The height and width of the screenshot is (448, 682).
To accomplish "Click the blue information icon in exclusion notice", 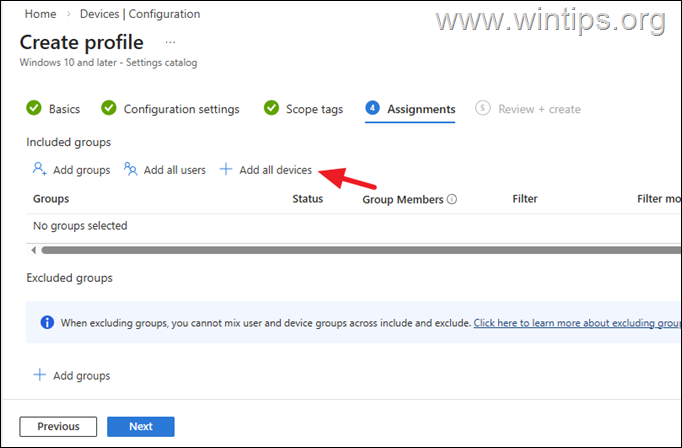I will coord(47,322).
